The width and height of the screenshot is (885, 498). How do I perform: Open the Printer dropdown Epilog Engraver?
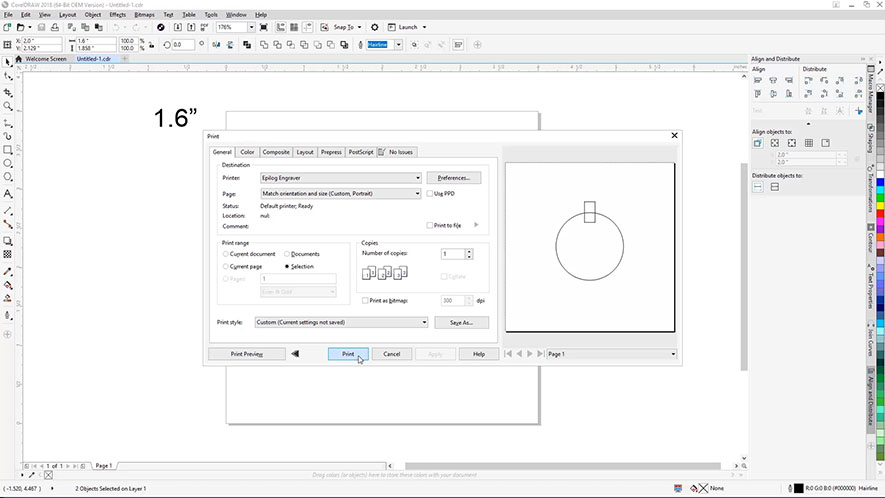(x=340, y=178)
